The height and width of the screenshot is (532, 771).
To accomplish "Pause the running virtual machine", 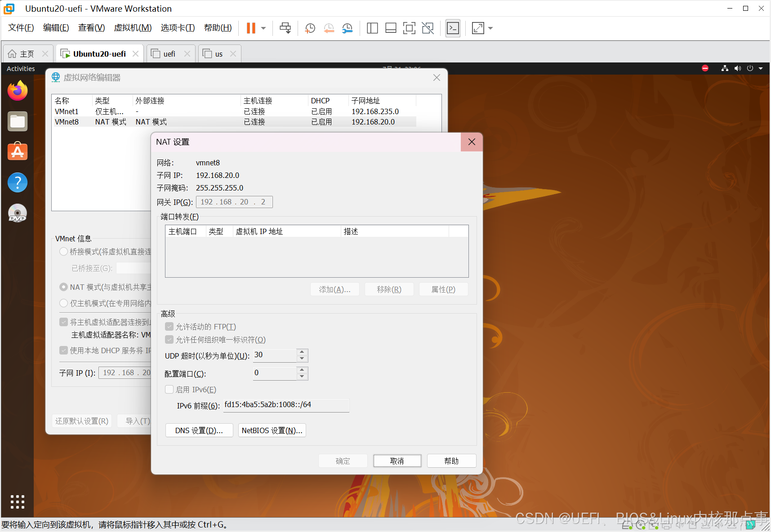I will click(x=250, y=28).
